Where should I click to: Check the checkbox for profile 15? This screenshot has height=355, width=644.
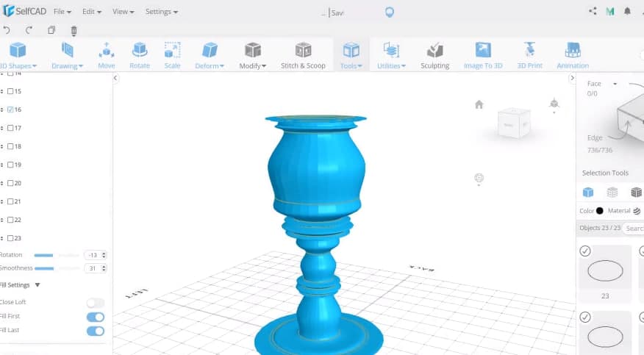[10, 91]
